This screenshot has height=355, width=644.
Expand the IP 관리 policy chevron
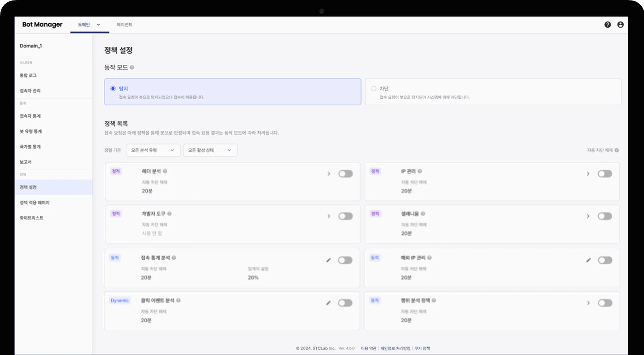point(588,174)
